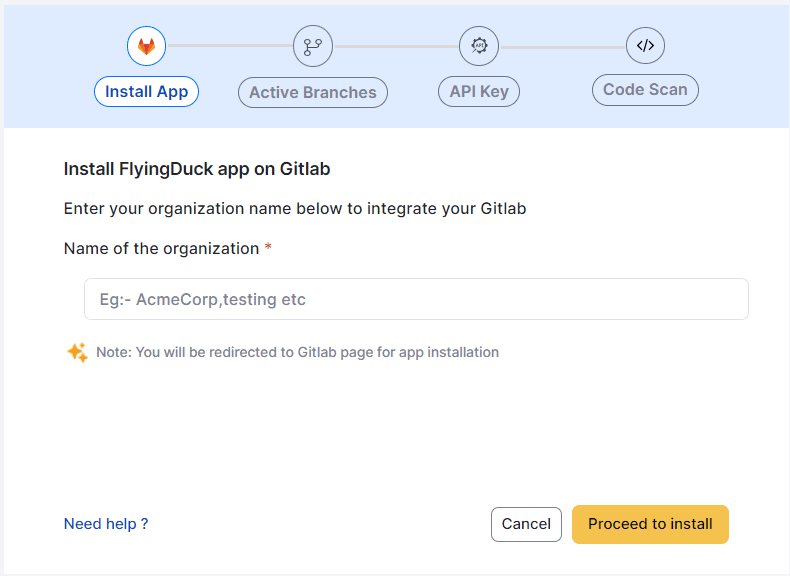Click Proceed to install button
This screenshot has width=790, height=576.
point(650,524)
